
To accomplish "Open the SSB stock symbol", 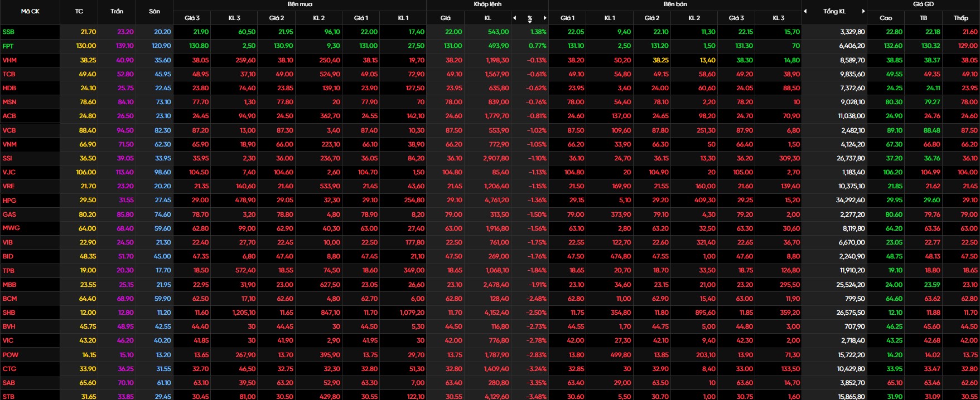I will click(x=8, y=32).
